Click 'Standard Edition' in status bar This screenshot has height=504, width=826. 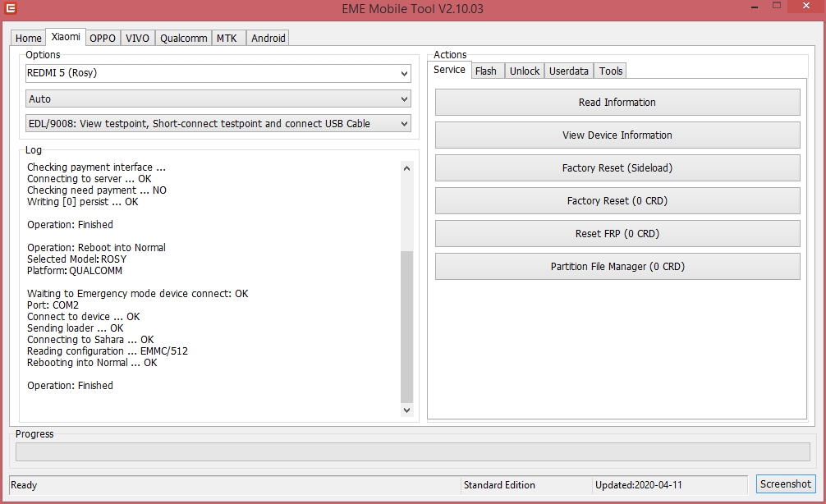click(x=499, y=485)
